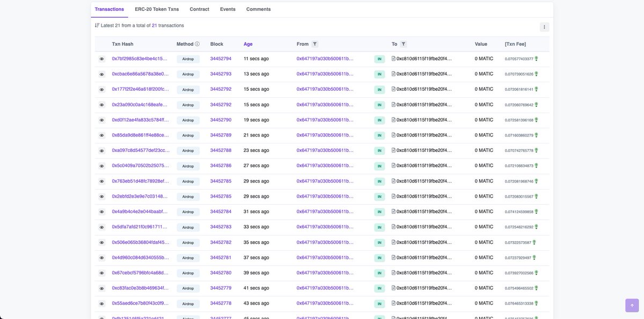Select the Transactions tab
Image resolution: width=644 pixels, height=319 pixels.
(109, 9)
